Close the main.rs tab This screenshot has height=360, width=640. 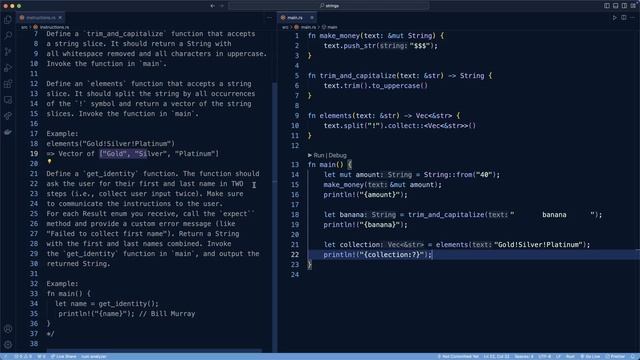click(x=312, y=18)
